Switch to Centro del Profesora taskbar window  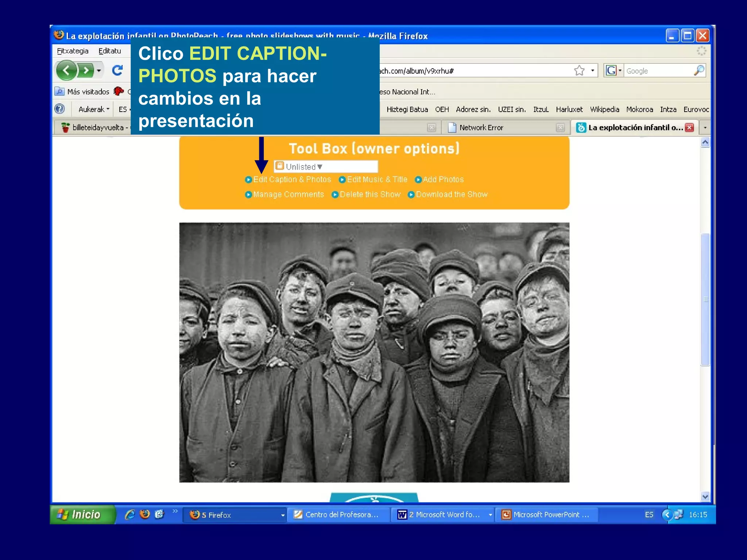(338, 515)
